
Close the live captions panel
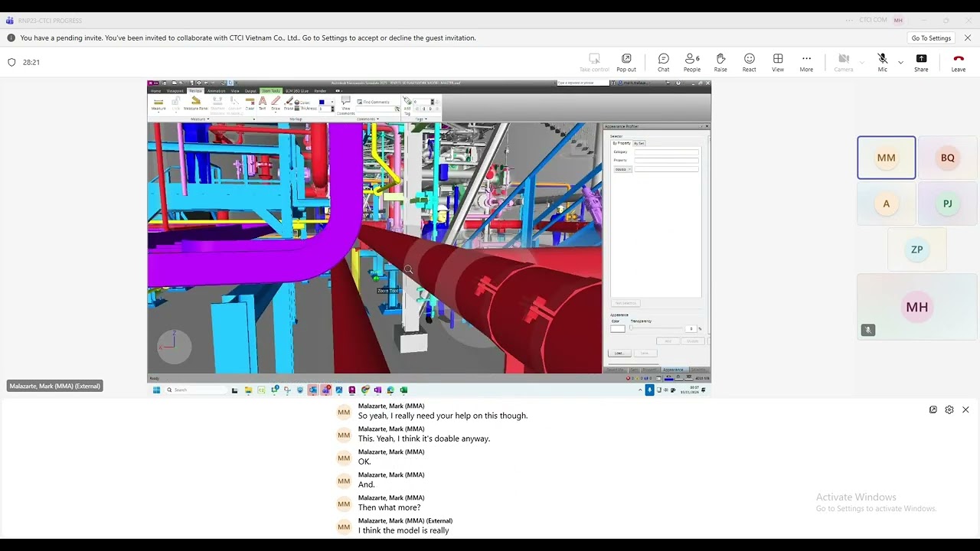[x=965, y=410]
